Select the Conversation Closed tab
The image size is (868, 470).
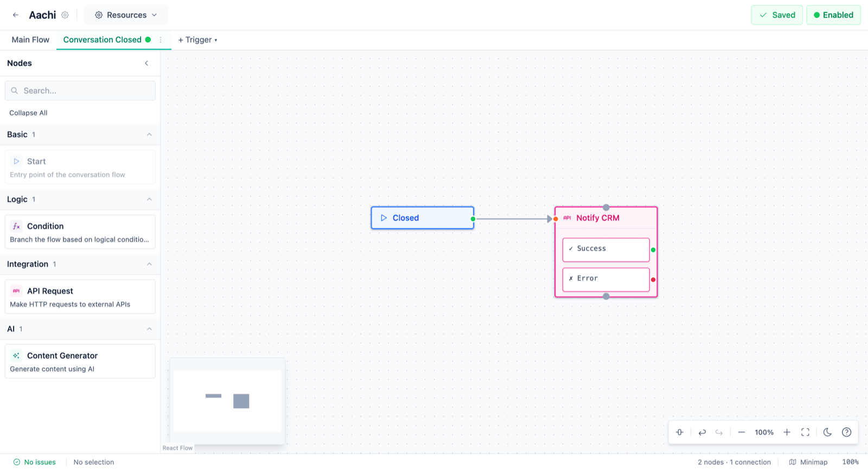pyautogui.click(x=103, y=40)
